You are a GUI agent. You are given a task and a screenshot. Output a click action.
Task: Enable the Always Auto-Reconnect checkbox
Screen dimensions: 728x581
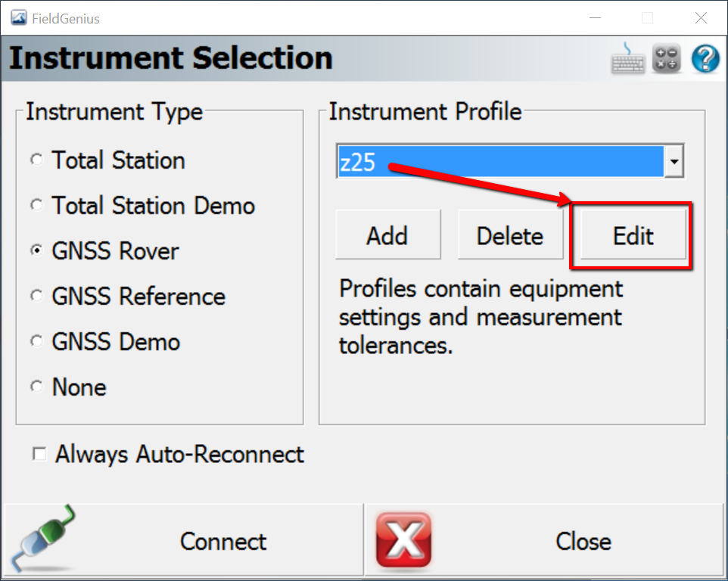(x=39, y=454)
